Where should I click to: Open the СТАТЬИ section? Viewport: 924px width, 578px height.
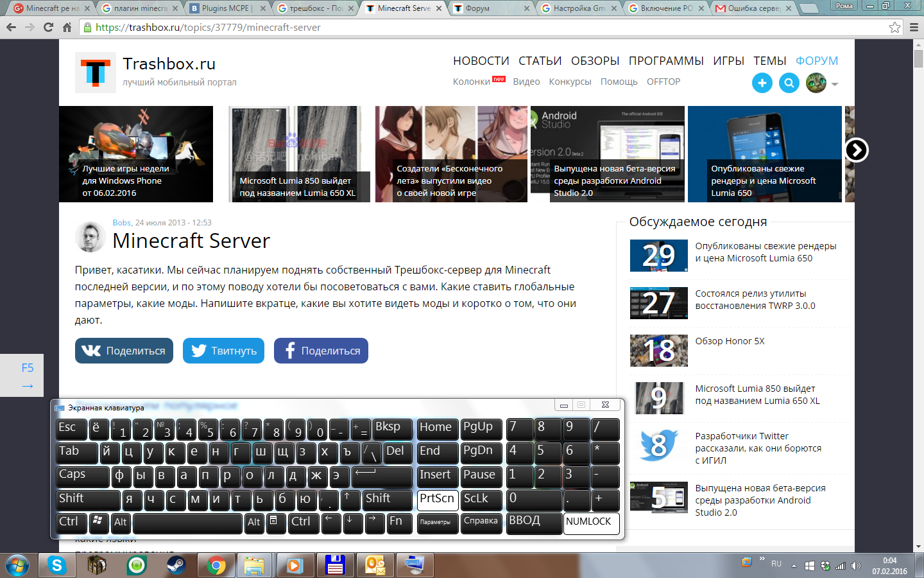pyautogui.click(x=540, y=61)
